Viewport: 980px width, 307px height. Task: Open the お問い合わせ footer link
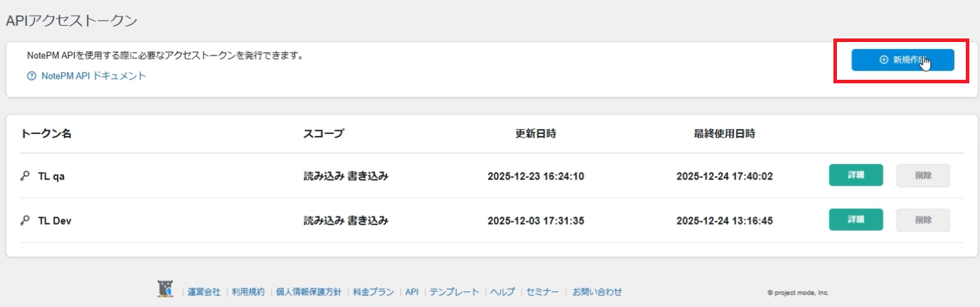(597, 292)
